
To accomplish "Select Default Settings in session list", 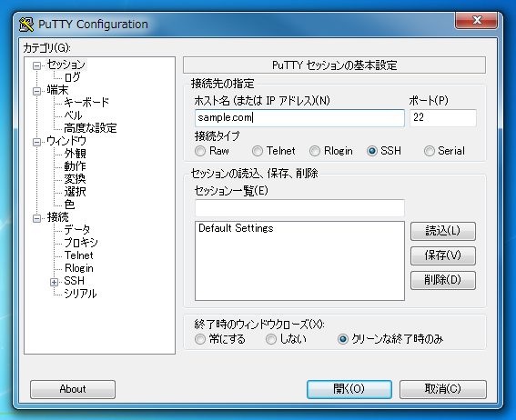I will [x=236, y=228].
